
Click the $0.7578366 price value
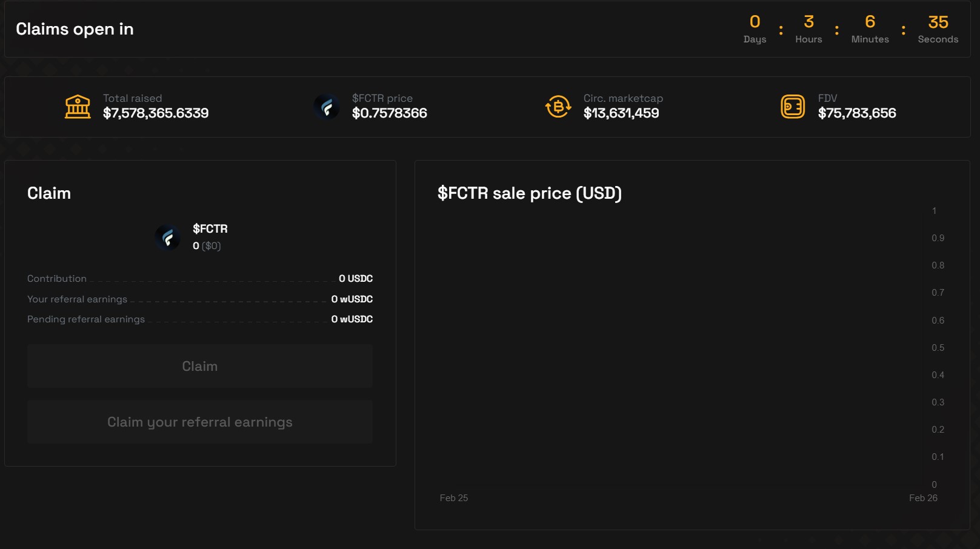pos(389,113)
